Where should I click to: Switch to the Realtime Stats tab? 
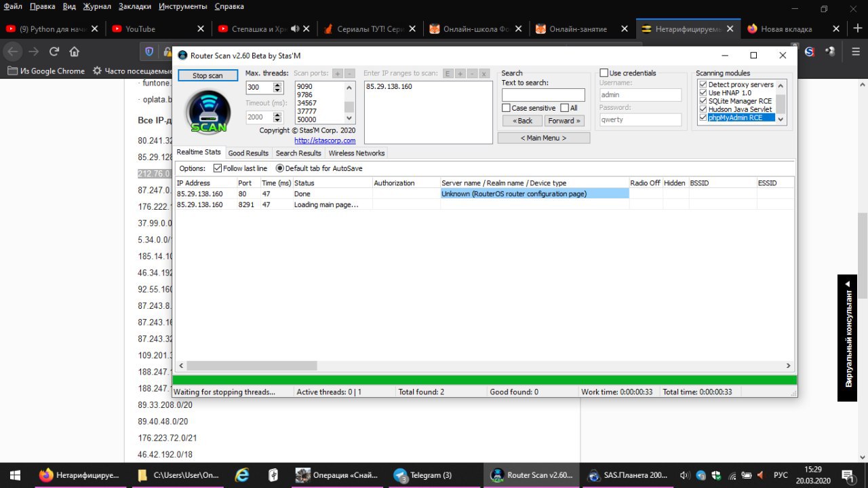[x=199, y=152]
